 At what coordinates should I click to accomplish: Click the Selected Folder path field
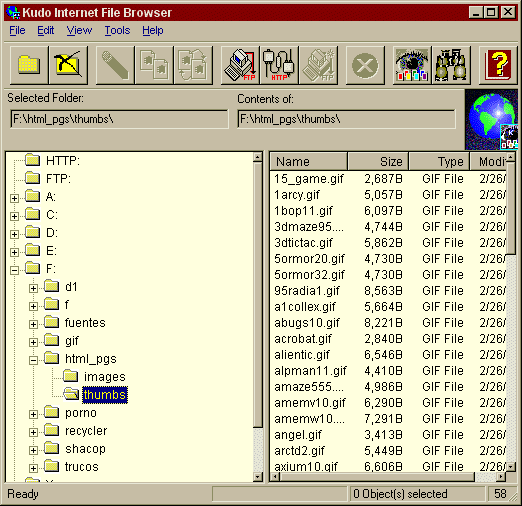(x=119, y=119)
